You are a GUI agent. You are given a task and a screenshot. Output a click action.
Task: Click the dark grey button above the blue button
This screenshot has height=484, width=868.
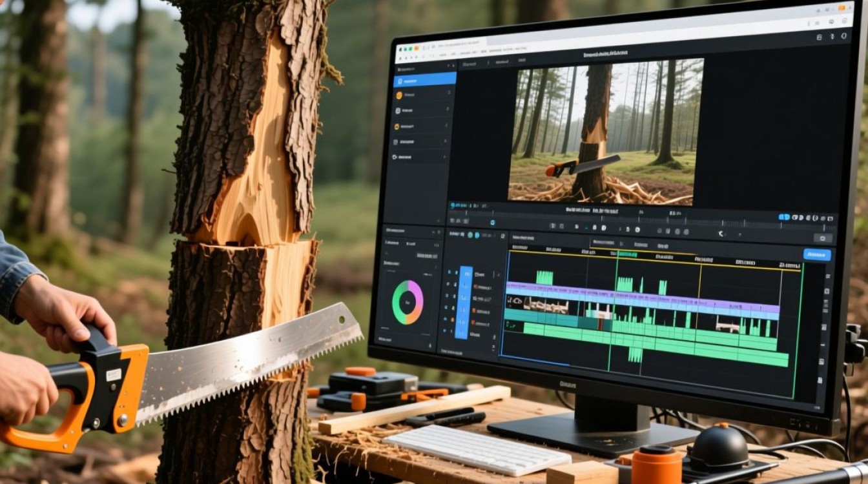point(822,237)
